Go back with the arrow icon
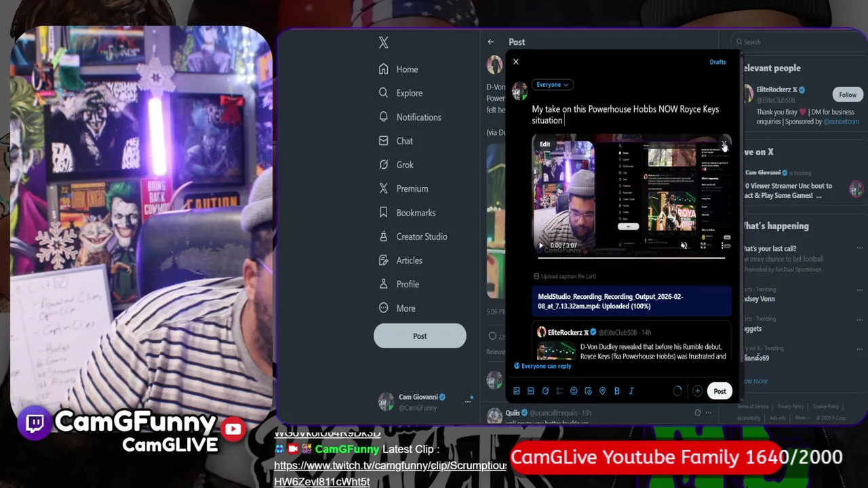This screenshot has height=488, width=868. [x=490, y=42]
